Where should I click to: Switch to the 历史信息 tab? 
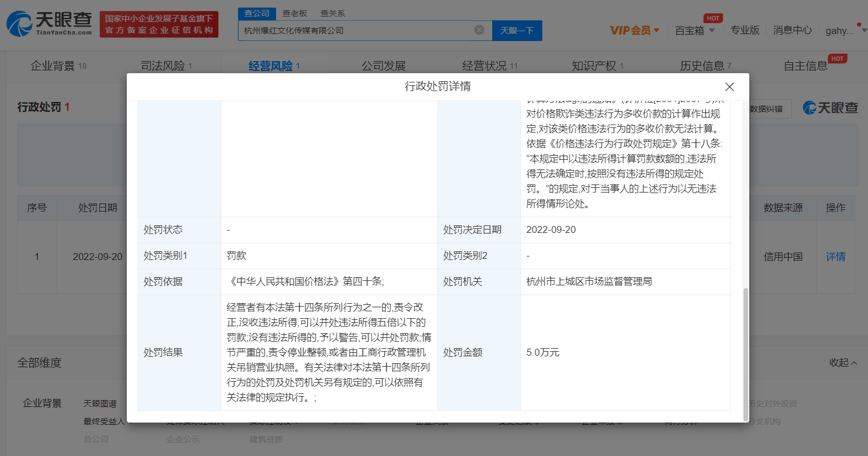tap(705, 66)
